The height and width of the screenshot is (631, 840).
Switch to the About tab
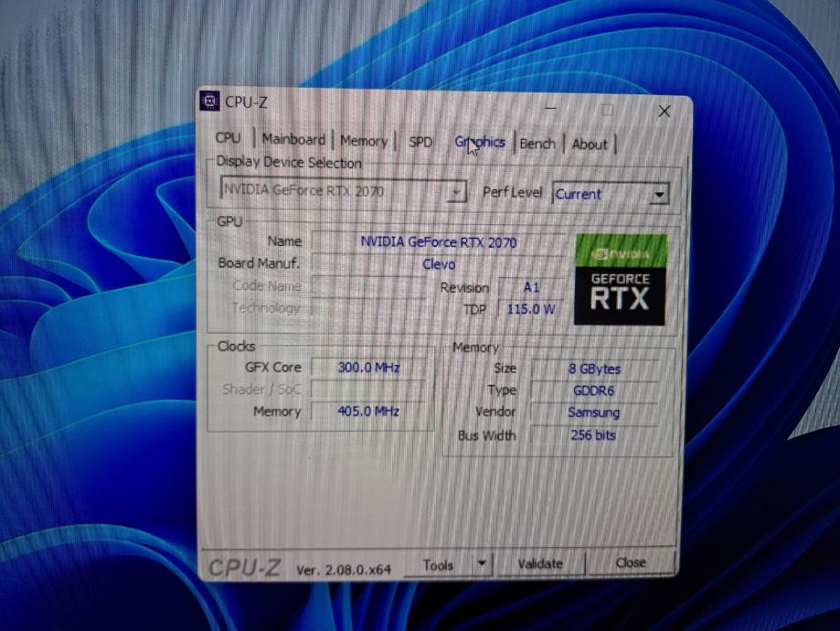point(590,144)
